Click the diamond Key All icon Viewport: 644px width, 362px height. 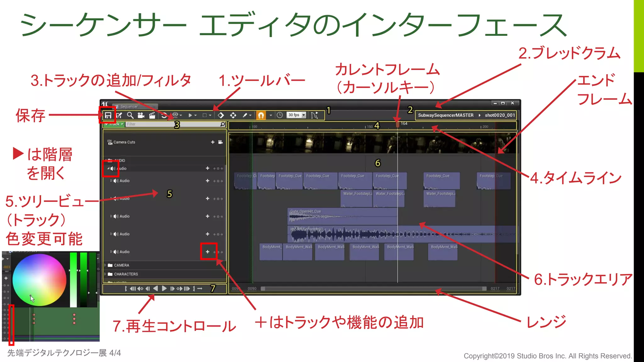(x=221, y=115)
